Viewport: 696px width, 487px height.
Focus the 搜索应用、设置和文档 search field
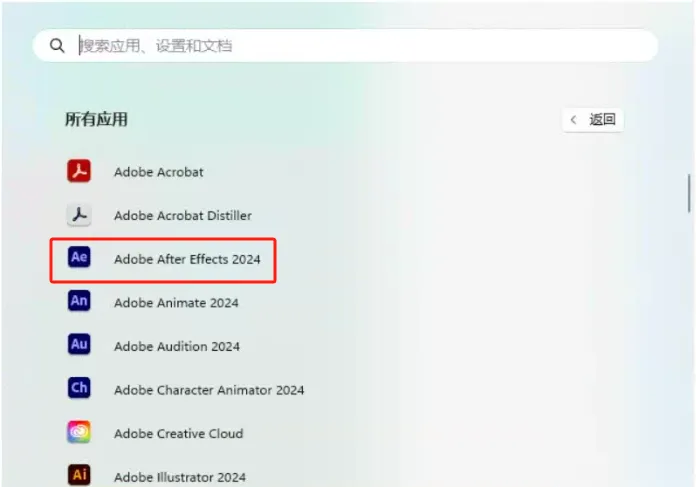345,45
